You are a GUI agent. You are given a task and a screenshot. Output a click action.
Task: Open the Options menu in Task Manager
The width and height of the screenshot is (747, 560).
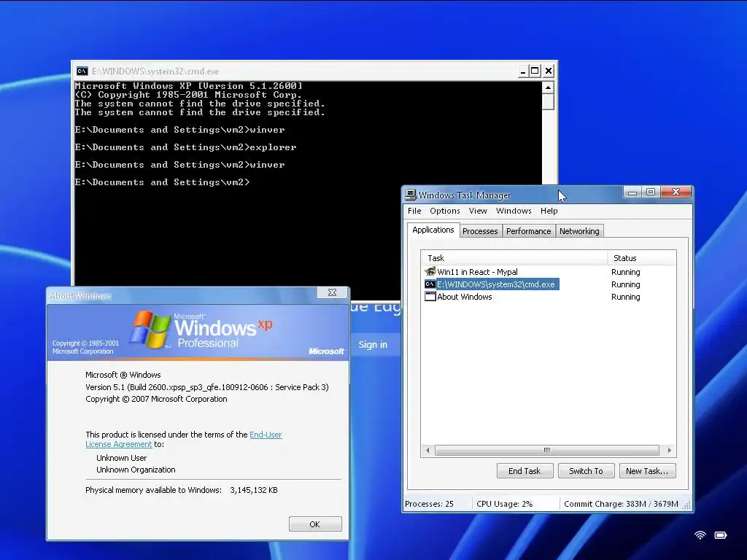pyautogui.click(x=445, y=211)
